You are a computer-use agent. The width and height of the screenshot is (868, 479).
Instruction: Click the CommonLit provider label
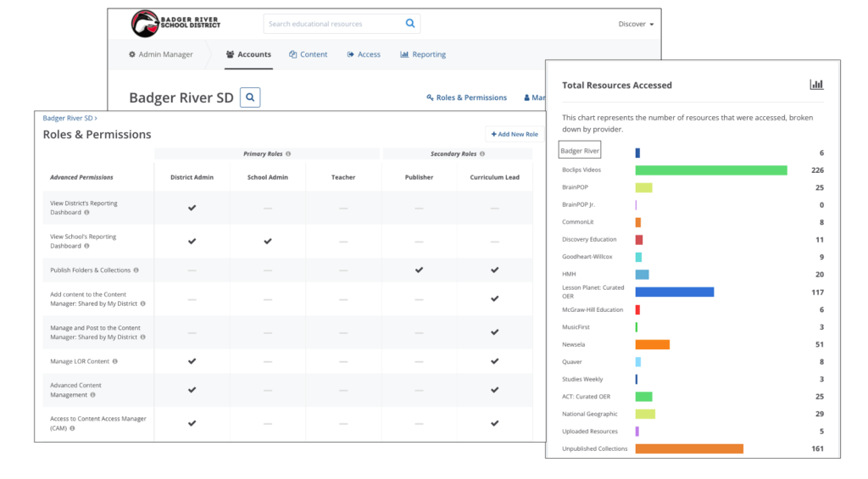[577, 222]
